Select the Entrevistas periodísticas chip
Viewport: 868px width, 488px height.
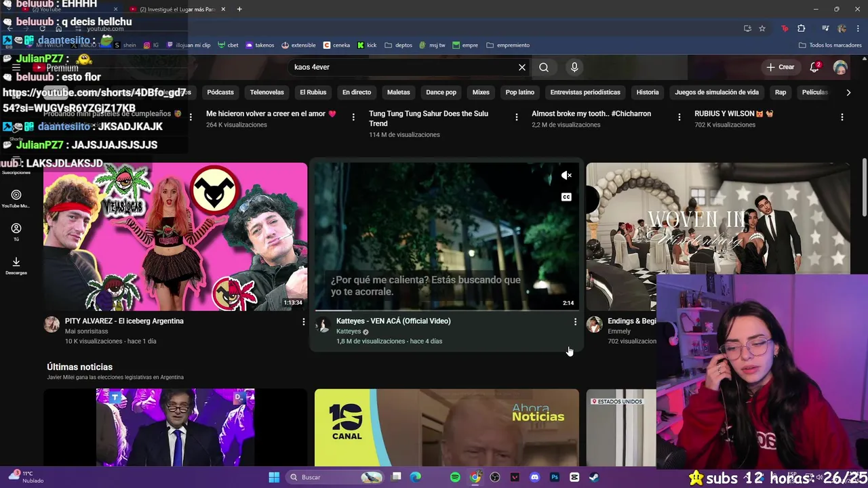[x=585, y=92]
